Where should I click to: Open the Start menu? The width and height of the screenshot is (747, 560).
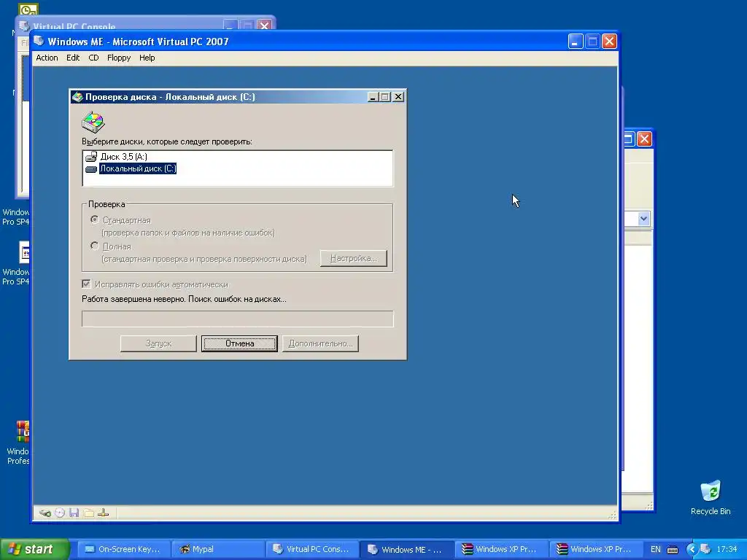point(34,549)
